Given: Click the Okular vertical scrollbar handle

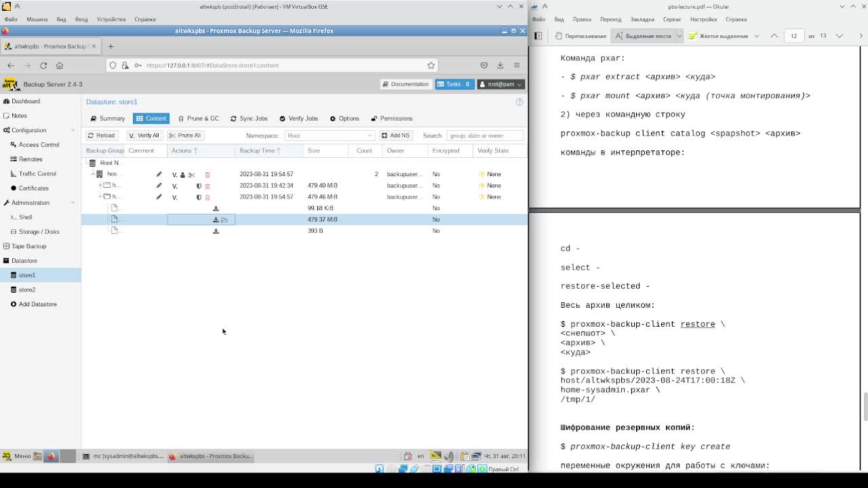Looking at the screenshot, I should [865, 407].
